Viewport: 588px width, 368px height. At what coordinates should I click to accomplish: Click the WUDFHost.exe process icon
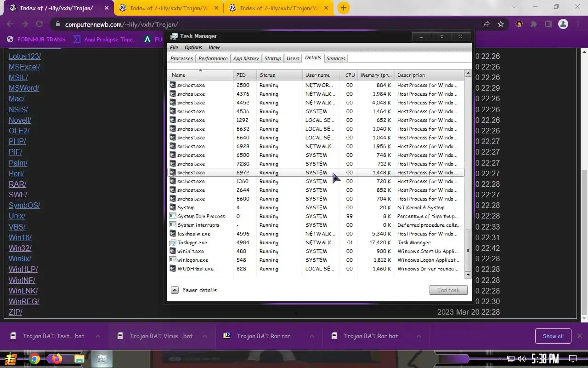[173, 269]
